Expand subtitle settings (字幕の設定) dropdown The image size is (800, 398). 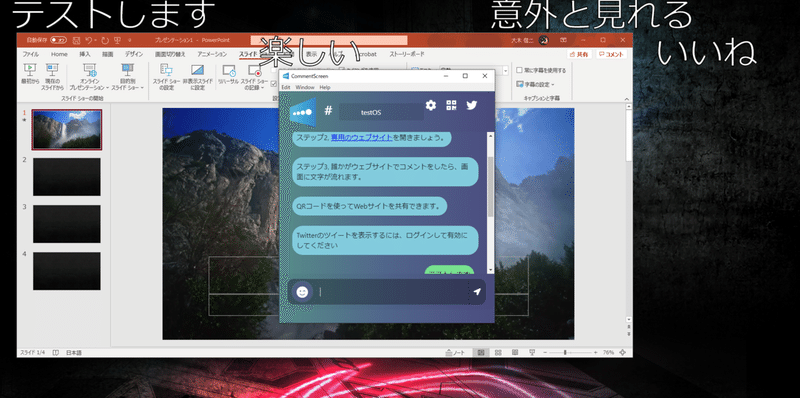(536, 84)
